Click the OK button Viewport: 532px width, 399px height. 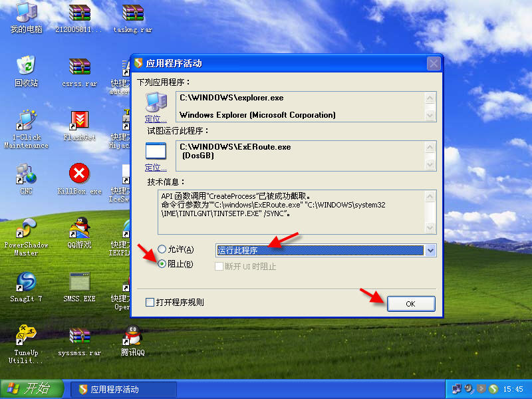click(x=411, y=304)
